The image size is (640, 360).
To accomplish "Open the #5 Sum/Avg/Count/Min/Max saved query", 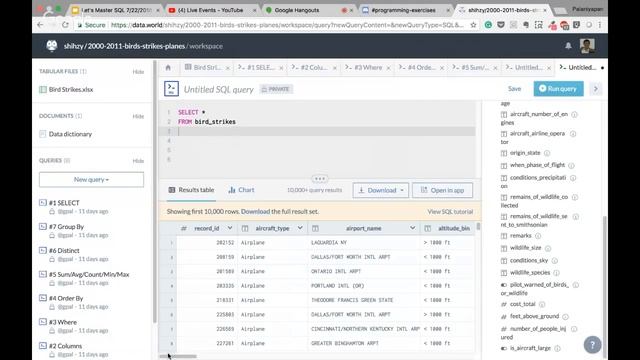I will point(89,274).
